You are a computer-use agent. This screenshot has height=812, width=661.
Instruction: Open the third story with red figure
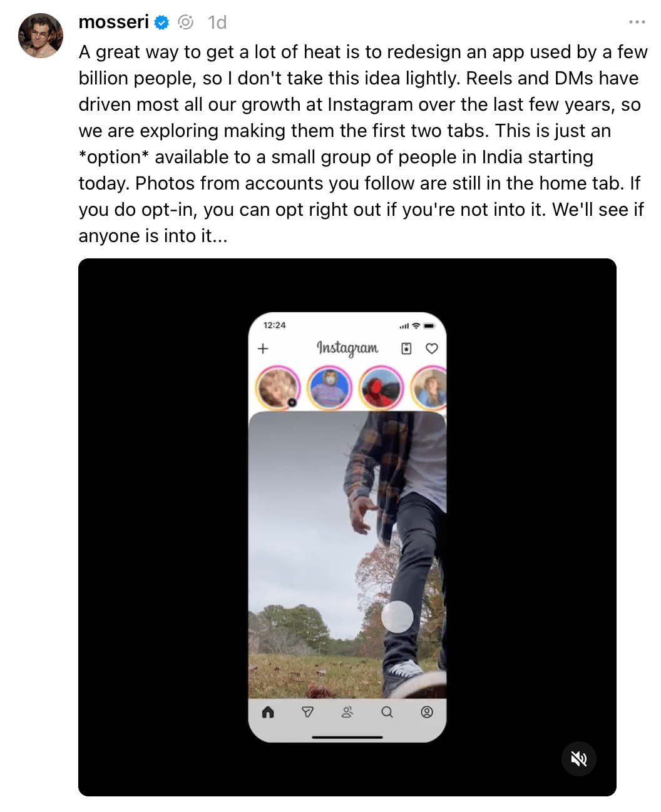(382, 388)
